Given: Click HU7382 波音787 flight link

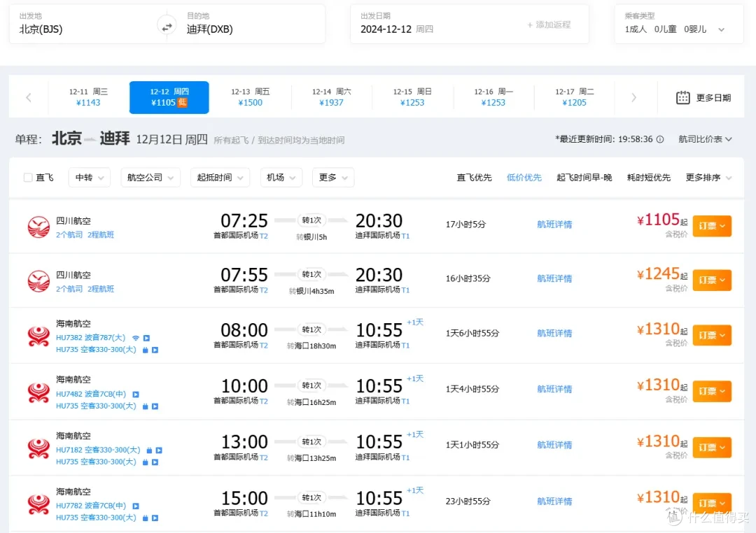Looking at the screenshot, I should 90,338.
